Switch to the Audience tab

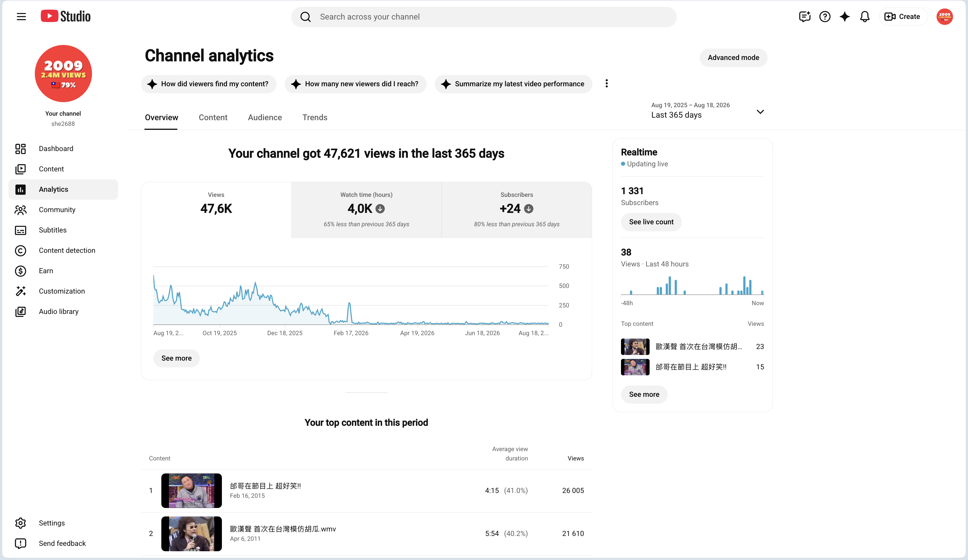point(265,117)
